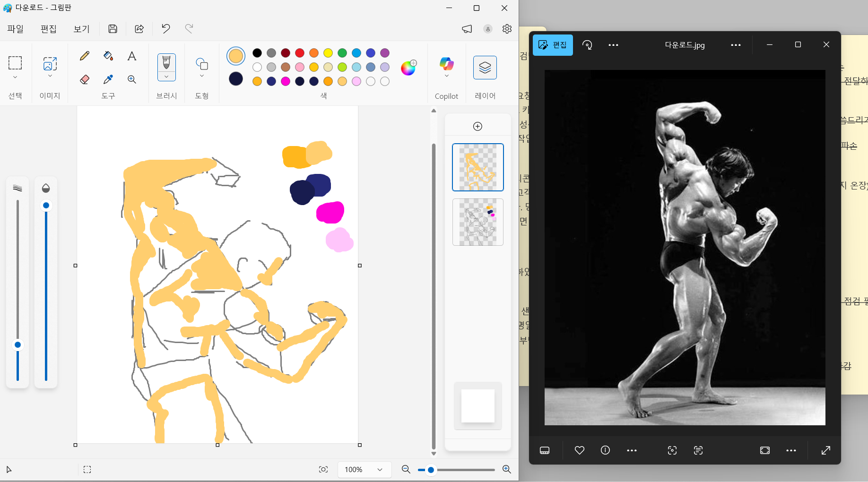Select the Magnifier tool

[x=132, y=79]
